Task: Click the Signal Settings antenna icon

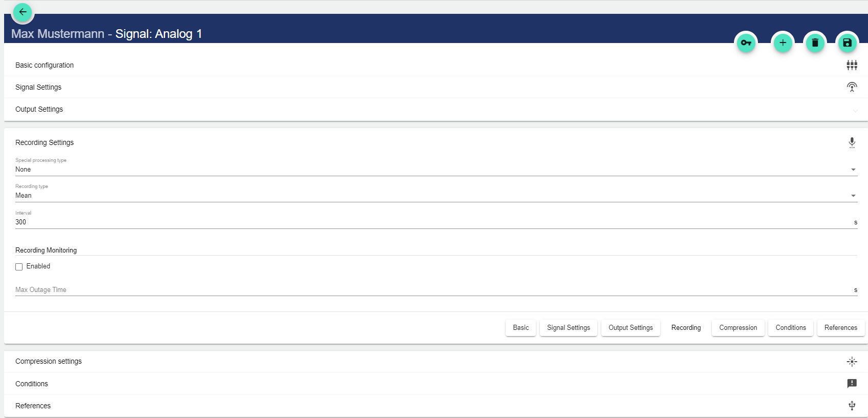Action: [852, 87]
